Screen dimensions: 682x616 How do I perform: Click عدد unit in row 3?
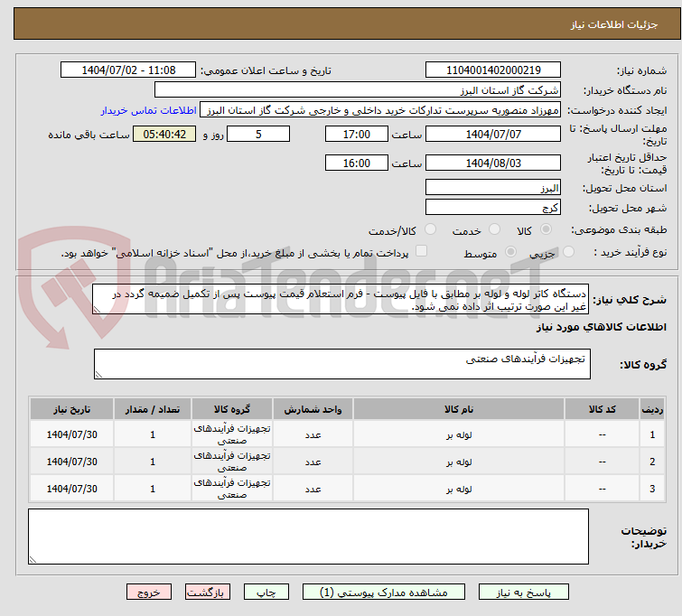pyautogui.click(x=313, y=489)
